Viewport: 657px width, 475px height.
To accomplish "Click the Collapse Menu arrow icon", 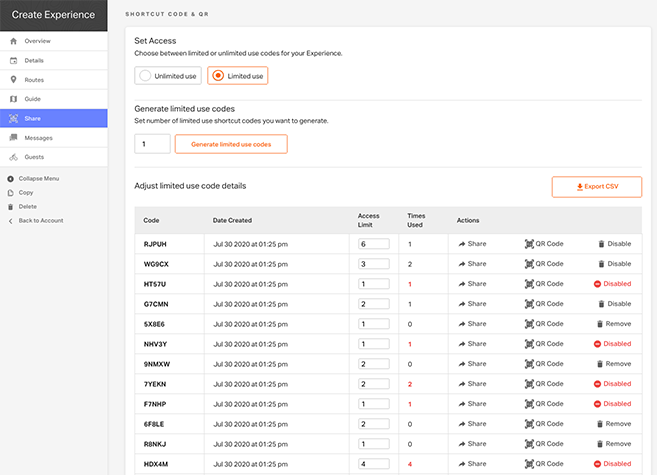I will (x=10, y=179).
